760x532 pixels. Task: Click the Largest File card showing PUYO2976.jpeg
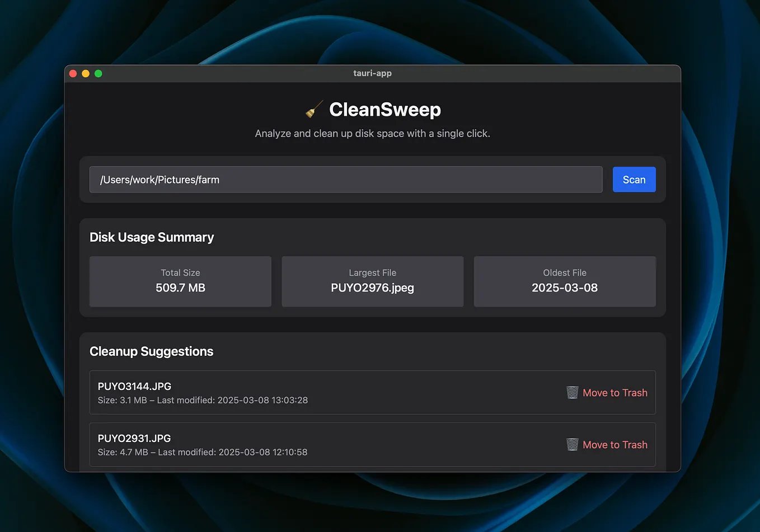[372, 281]
